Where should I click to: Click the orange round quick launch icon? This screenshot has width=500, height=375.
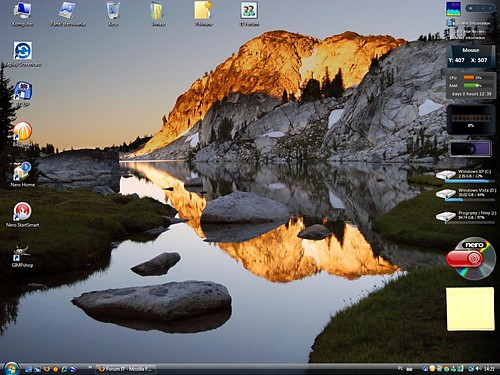click(55, 369)
